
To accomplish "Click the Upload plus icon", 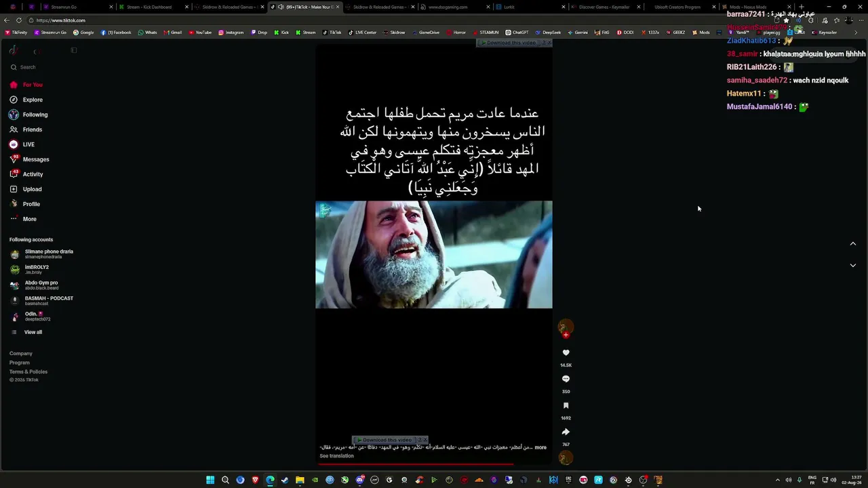I will tap(14, 189).
